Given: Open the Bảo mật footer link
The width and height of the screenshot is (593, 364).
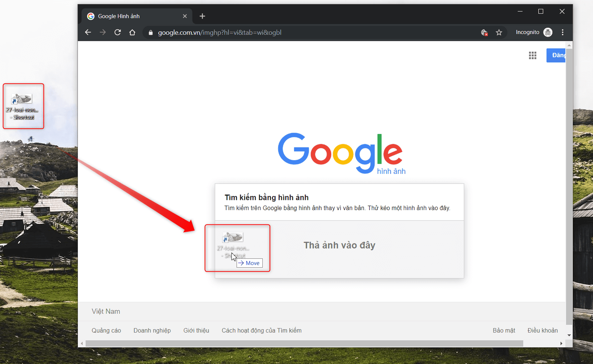Looking at the screenshot, I should click(x=504, y=331).
